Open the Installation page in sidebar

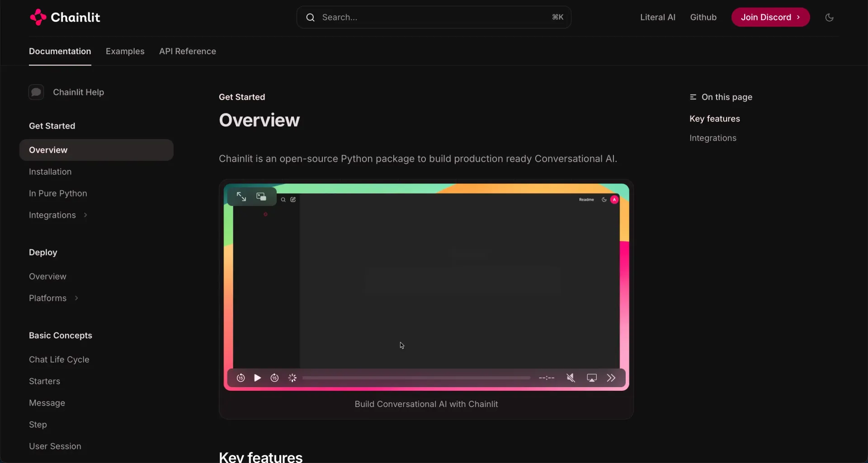tap(50, 172)
